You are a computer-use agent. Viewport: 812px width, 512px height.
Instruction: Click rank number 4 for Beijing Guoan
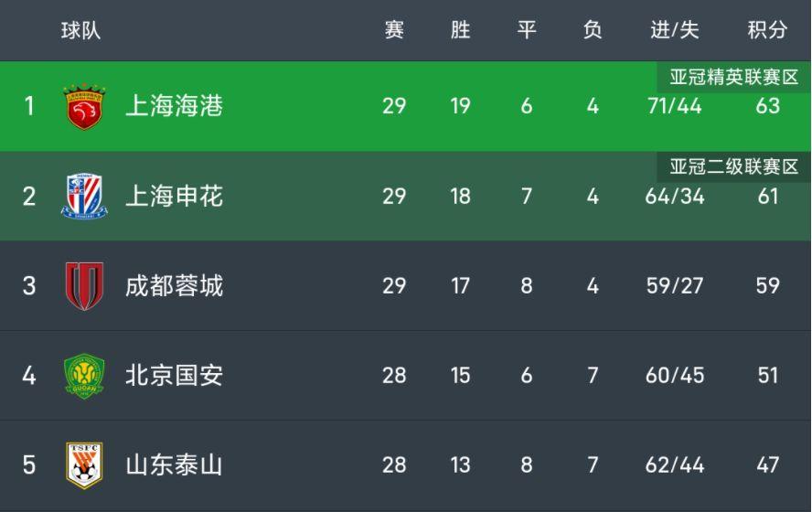tap(29, 376)
